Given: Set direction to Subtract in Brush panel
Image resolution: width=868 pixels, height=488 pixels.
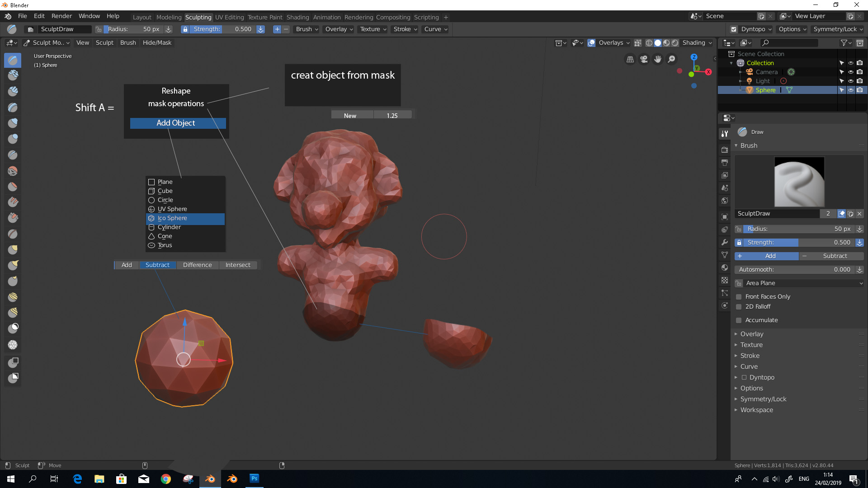Looking at the screenshot, I should [831, 256].
